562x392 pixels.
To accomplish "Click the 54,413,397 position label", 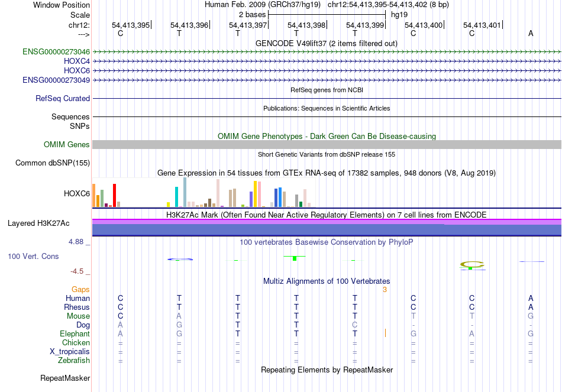I will coord(248,25).
